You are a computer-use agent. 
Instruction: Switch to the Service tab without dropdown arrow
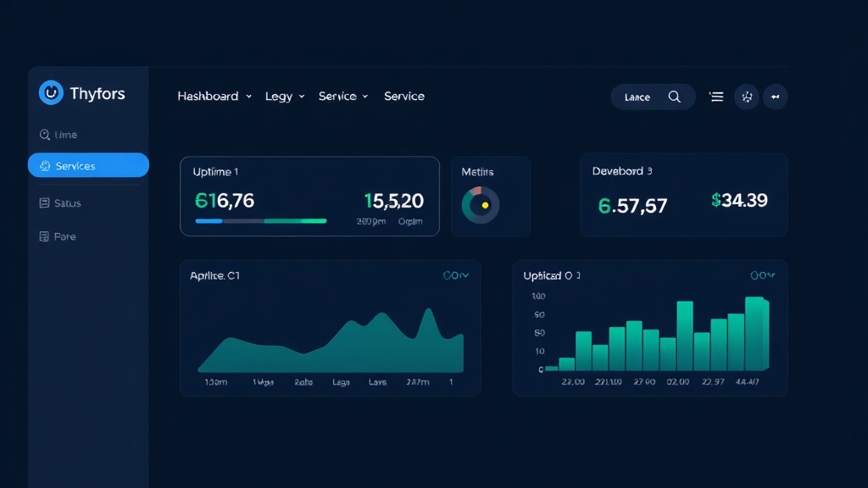pos(404,96)
